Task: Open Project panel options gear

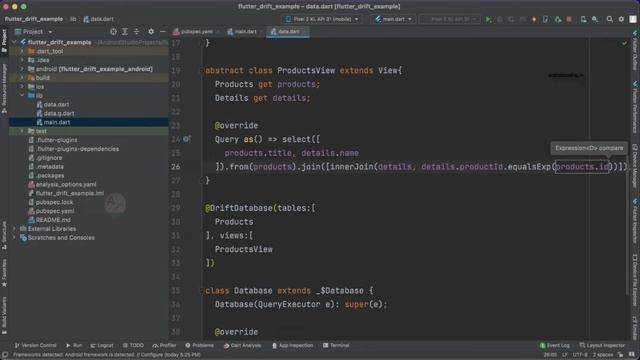Action: (x=151, y=31)
